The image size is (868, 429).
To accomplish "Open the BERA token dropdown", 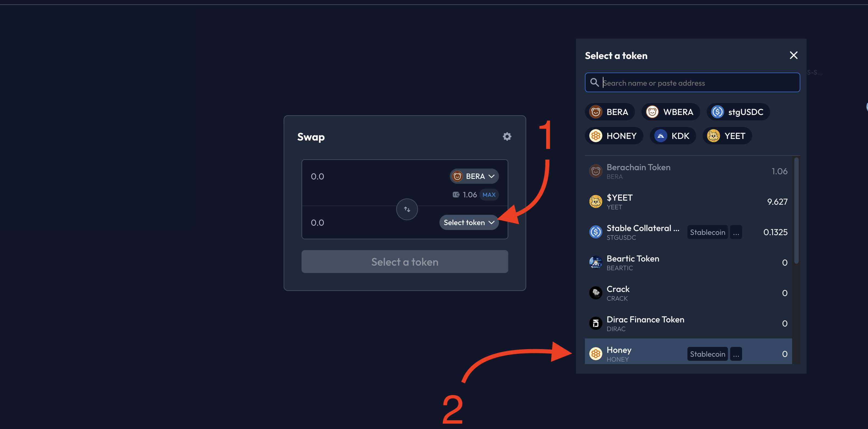I will 474,176.
